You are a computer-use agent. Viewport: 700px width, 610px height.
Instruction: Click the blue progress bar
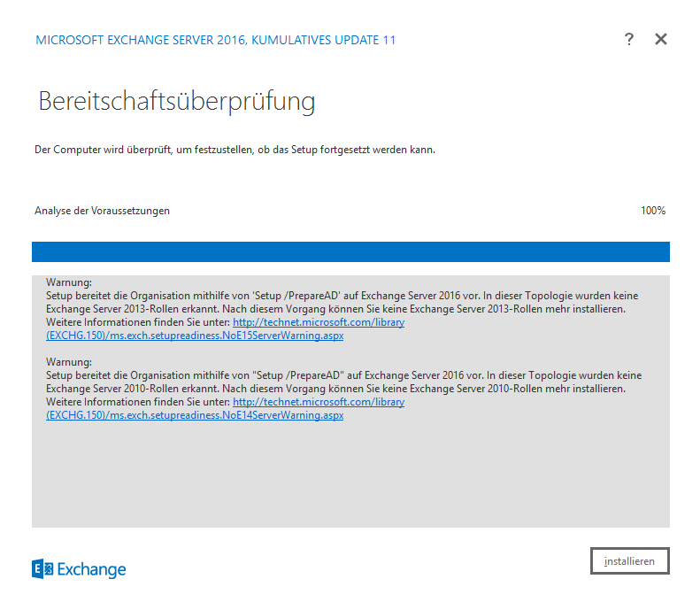point(350,251)
